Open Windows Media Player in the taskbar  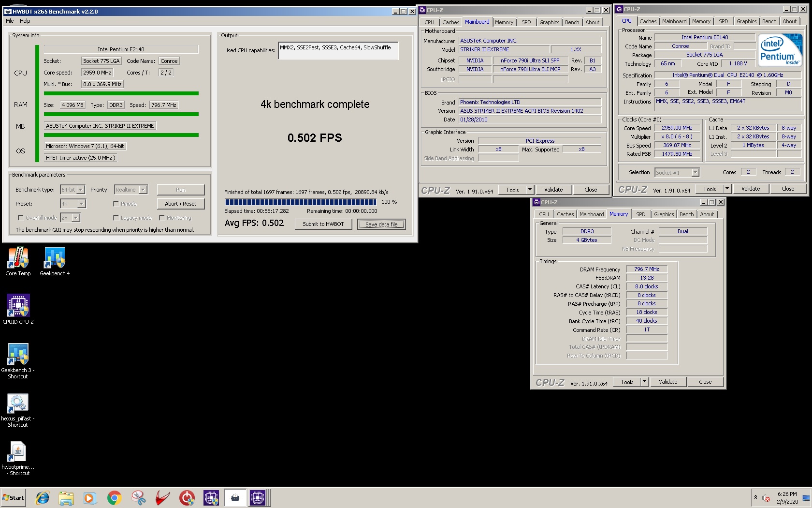(90, 498)
